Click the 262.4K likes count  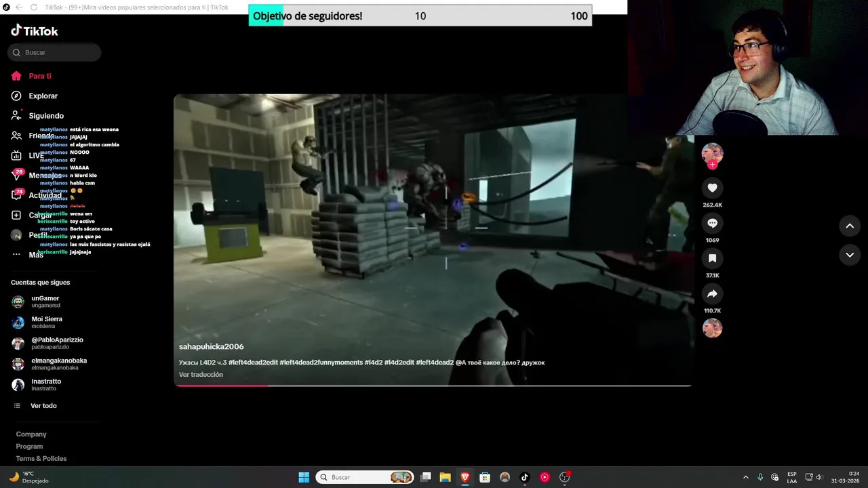point(712,205)
